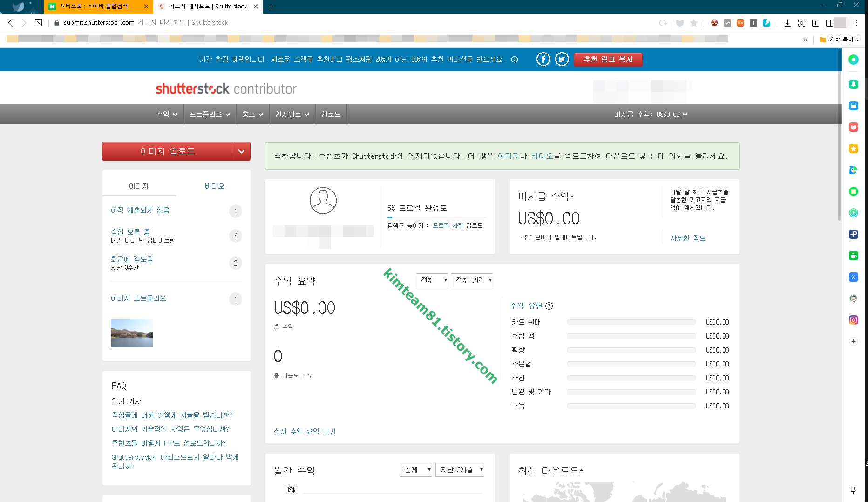The width and height of the screenshot is (868, 502).
Task: Share referral link via Twitter icon
Action: (x=562, y=59)
